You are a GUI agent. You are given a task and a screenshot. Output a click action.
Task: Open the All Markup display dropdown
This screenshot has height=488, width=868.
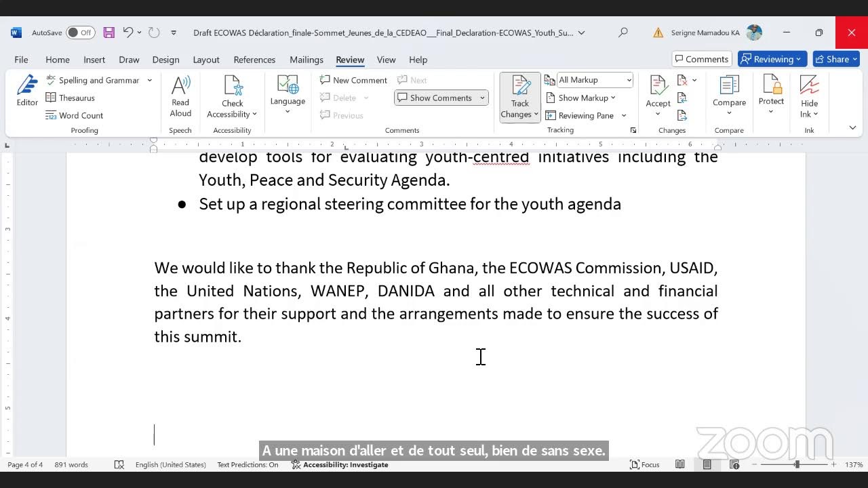click(595, 80)
